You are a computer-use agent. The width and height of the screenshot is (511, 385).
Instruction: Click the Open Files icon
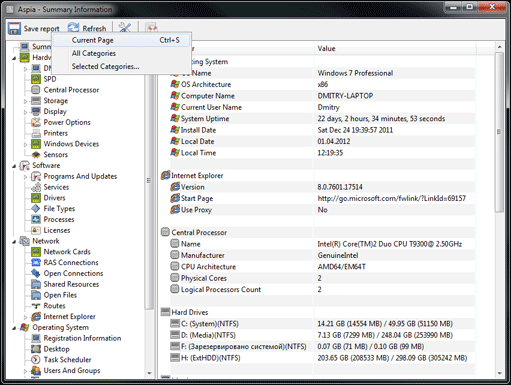pyautogui.click(x=36, y=295)
